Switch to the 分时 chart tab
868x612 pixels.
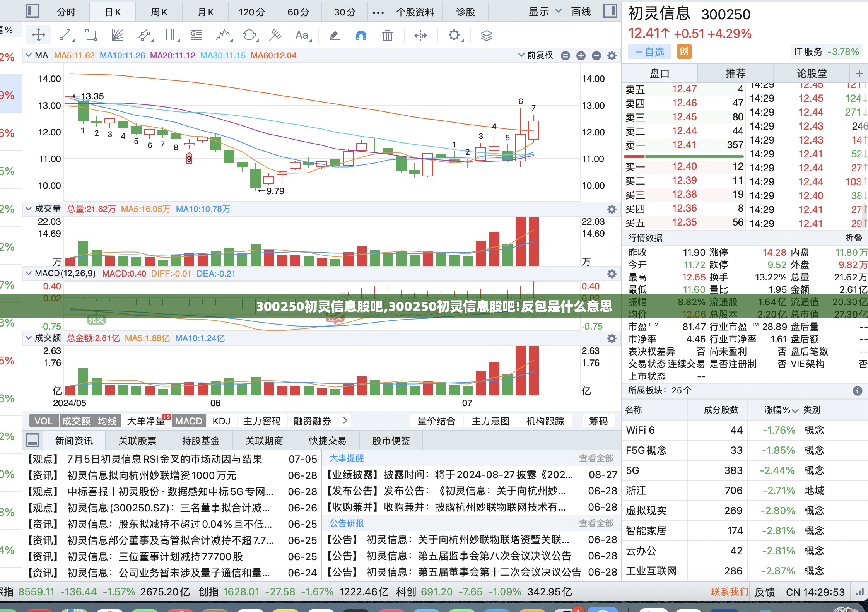click(66, 12)
